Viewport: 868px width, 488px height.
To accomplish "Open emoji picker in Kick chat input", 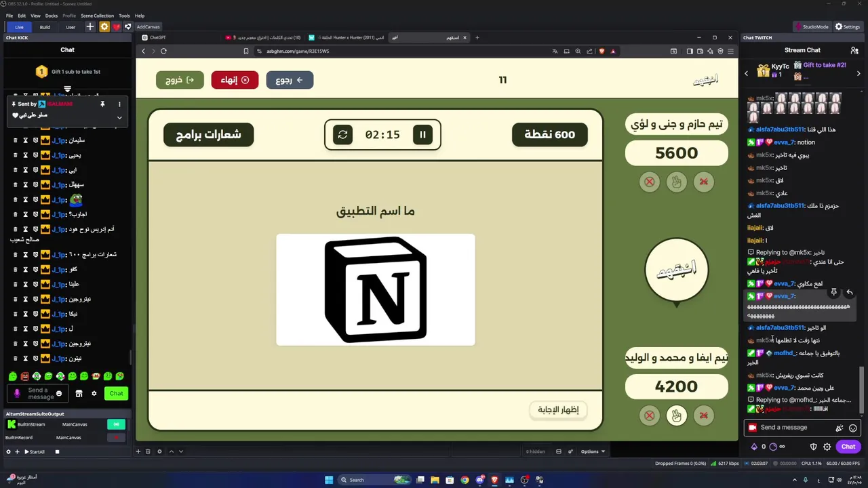I will pos(59,394).
